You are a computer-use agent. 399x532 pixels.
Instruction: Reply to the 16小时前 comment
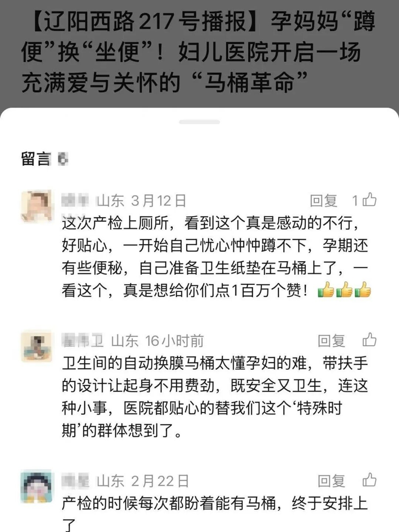tap(331, 341)
